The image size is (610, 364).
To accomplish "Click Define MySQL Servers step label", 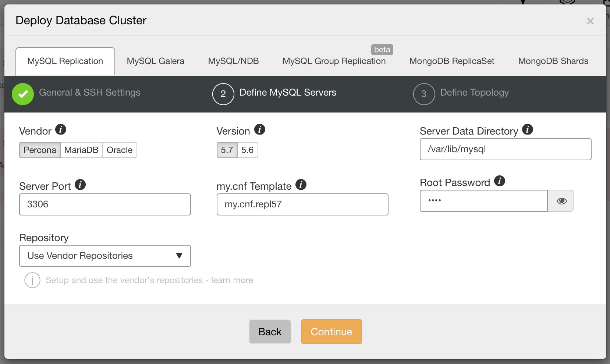I will [288, 92].
